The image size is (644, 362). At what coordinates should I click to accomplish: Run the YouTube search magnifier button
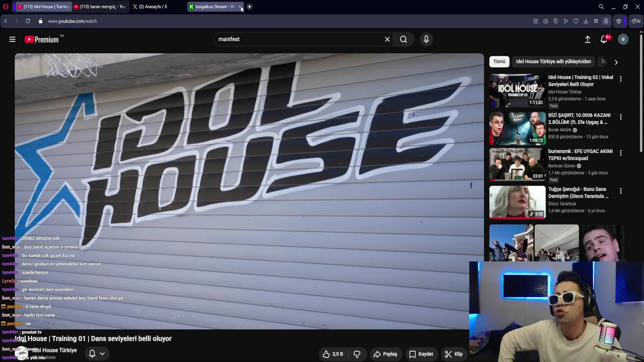click(x=404, y=39)
